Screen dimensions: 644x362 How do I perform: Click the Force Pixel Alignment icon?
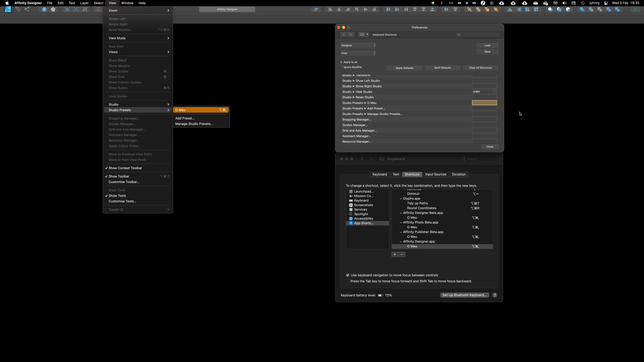coord(99,10)
